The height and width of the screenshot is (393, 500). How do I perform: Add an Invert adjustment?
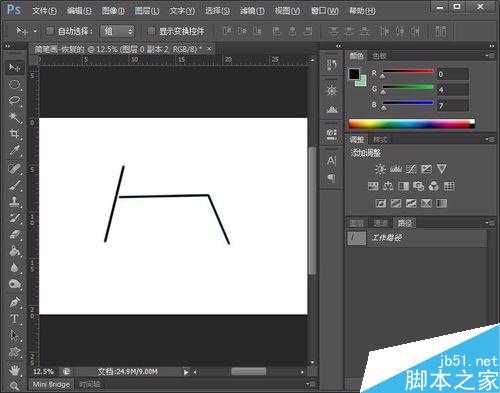(x=381, y=203)
